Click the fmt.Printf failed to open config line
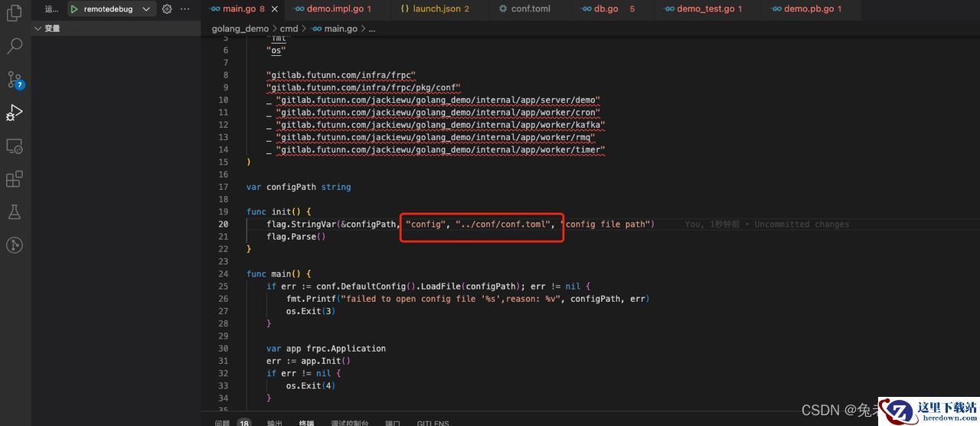Screen dimensions: 980x426 (x=468, y=299)
